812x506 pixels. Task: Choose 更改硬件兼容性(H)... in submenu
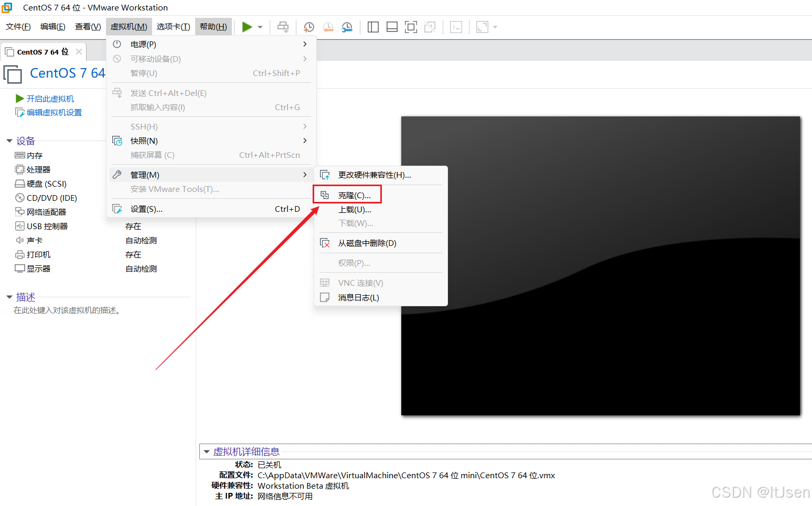tap(380, 175)
